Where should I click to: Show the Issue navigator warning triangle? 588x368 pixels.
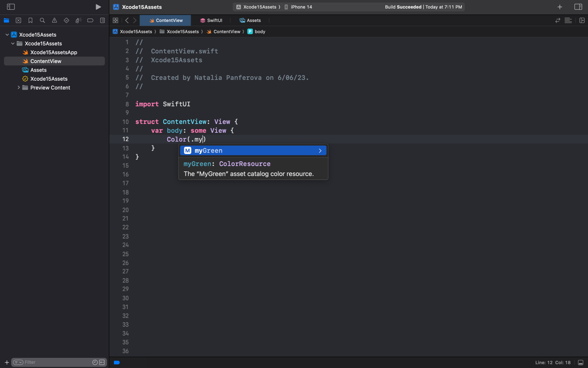54,20
